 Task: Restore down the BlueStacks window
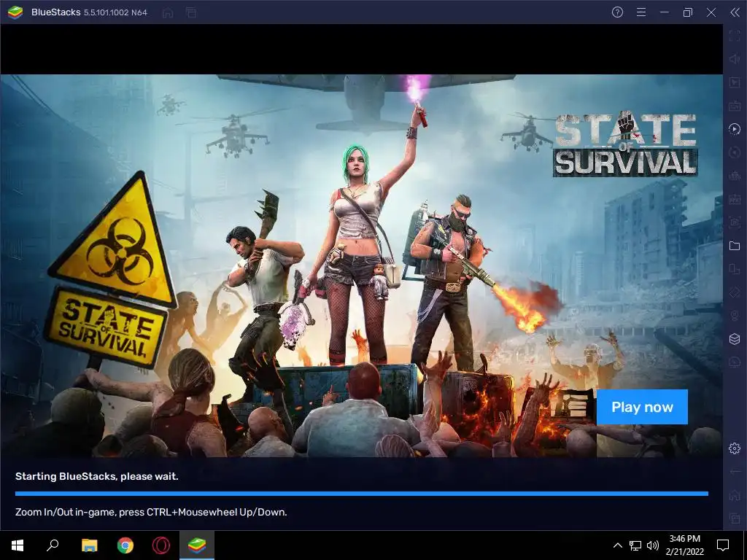coord(687,12)
